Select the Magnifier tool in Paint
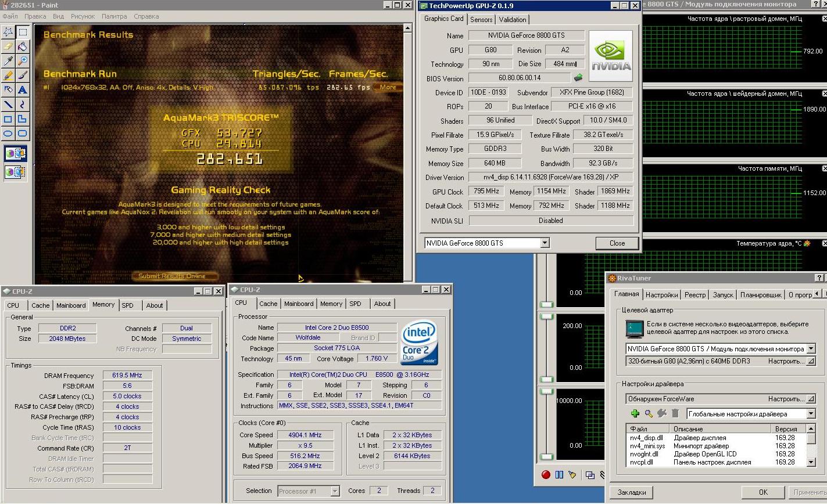This screenshot has height=504, width=827. [23, 61]
